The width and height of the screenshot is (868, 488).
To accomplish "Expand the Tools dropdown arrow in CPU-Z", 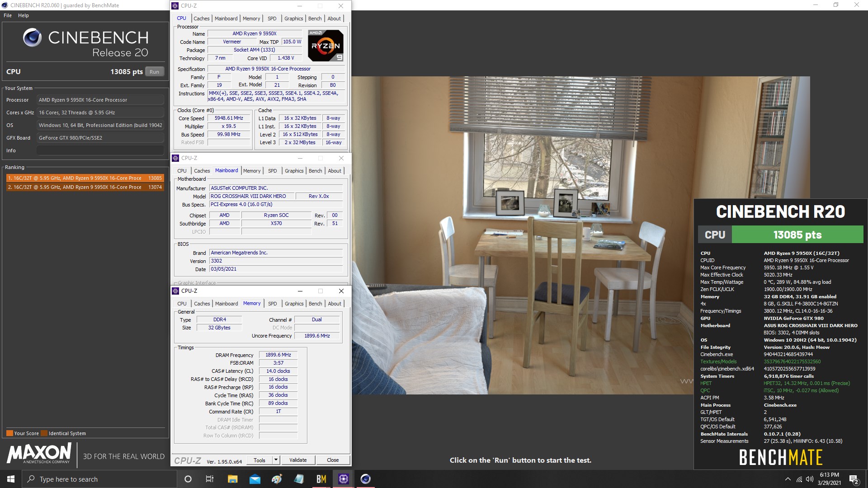I will 276,460.
